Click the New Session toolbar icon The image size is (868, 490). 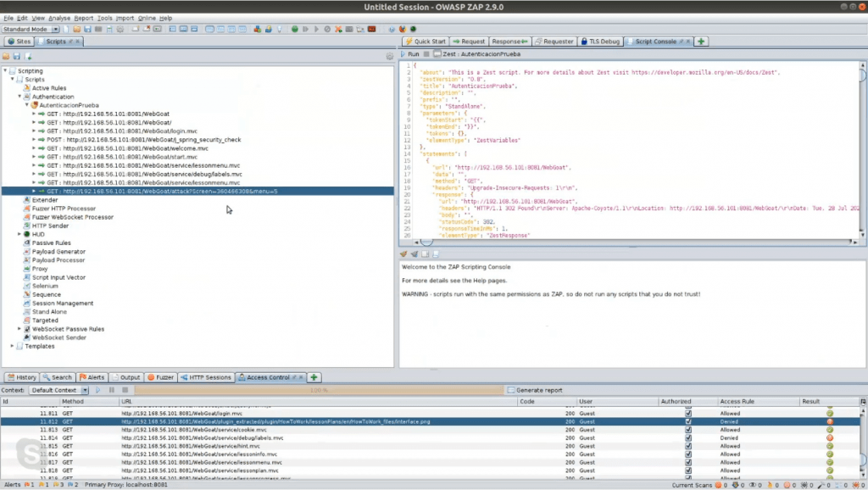[x=66, y=30]
